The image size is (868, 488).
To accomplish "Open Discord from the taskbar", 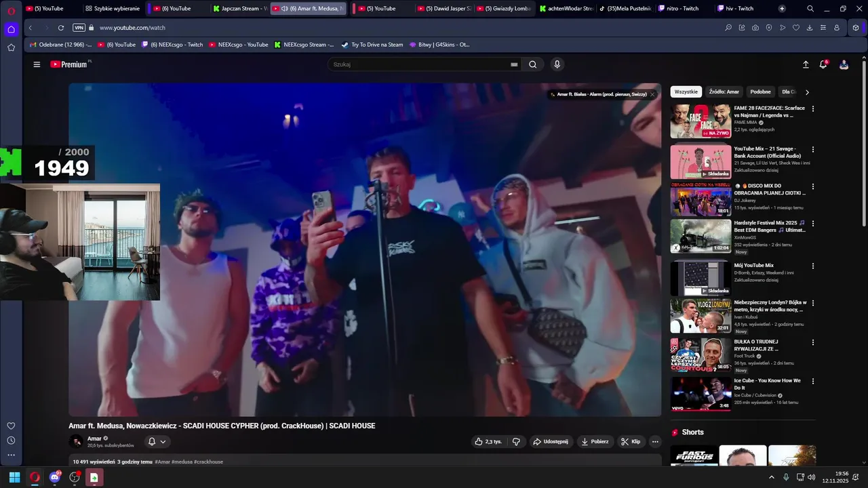I will tap(55, 477).
